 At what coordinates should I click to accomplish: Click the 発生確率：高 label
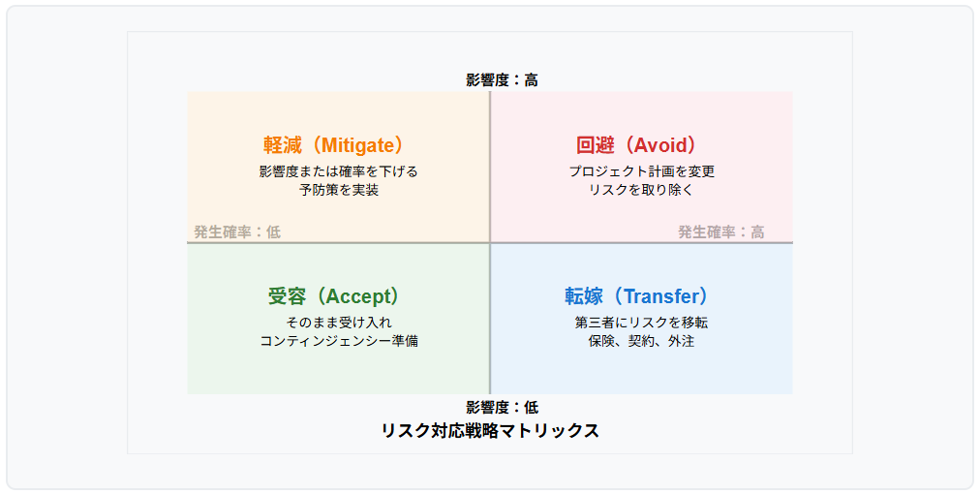coord(721,232)
